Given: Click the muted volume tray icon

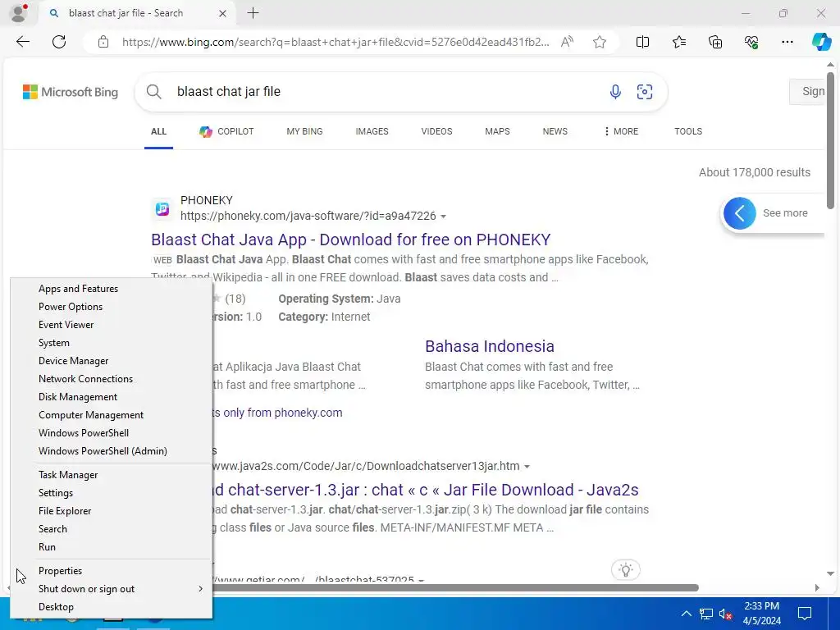Looking at the screenshot, I should [x=725, y=614].
